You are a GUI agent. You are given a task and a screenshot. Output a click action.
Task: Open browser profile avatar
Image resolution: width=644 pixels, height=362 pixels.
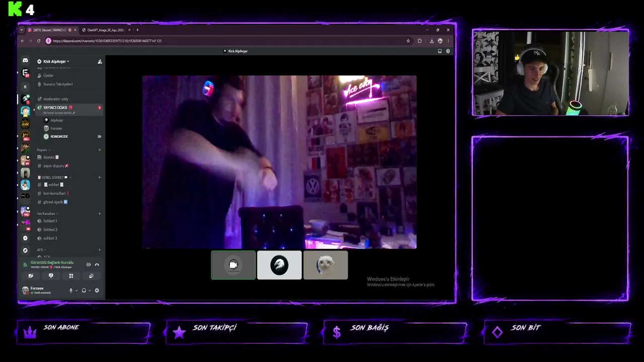click(440, 41)
